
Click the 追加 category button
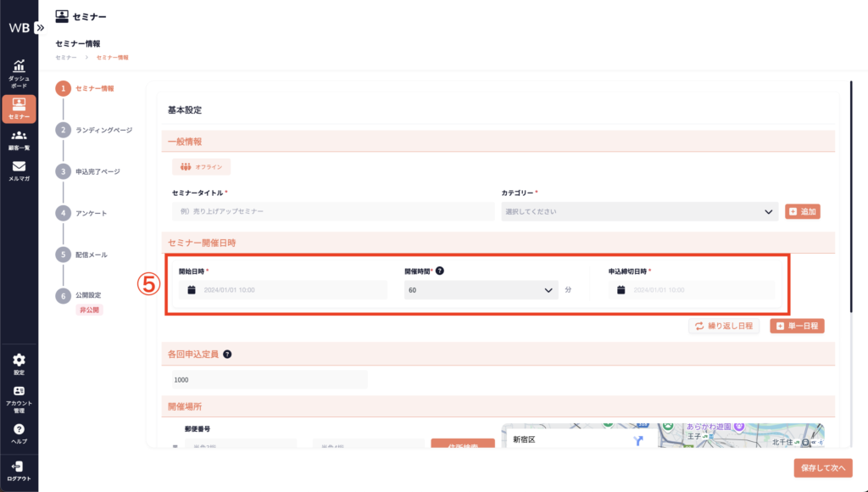pos(803,211)
